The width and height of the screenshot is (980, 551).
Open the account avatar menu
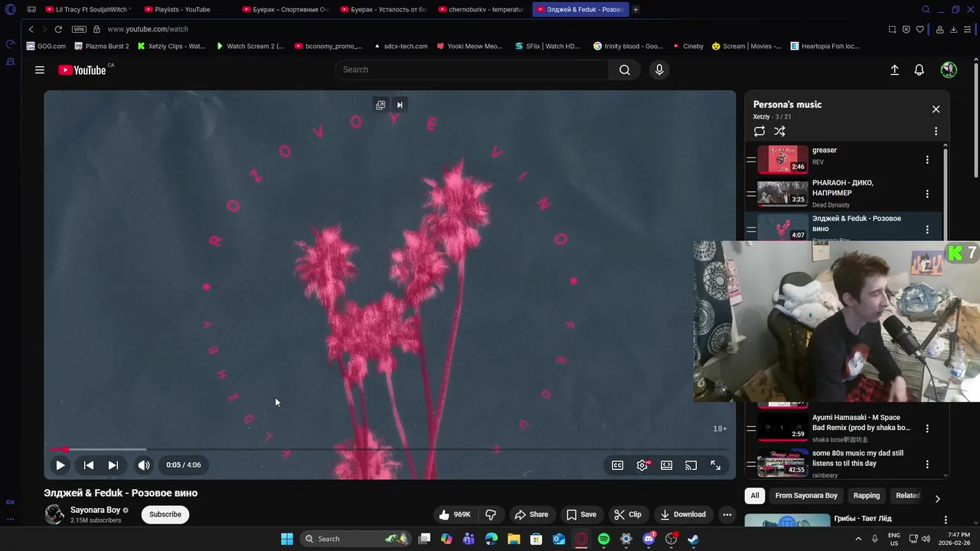(x=949, y=70)
